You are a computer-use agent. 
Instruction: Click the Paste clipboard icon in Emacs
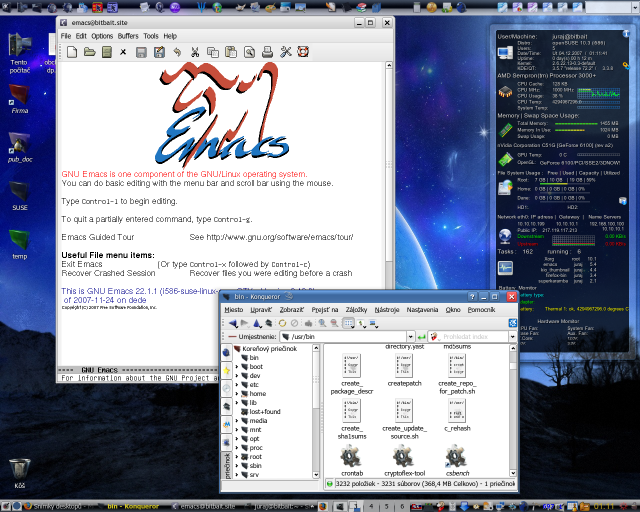231,52
